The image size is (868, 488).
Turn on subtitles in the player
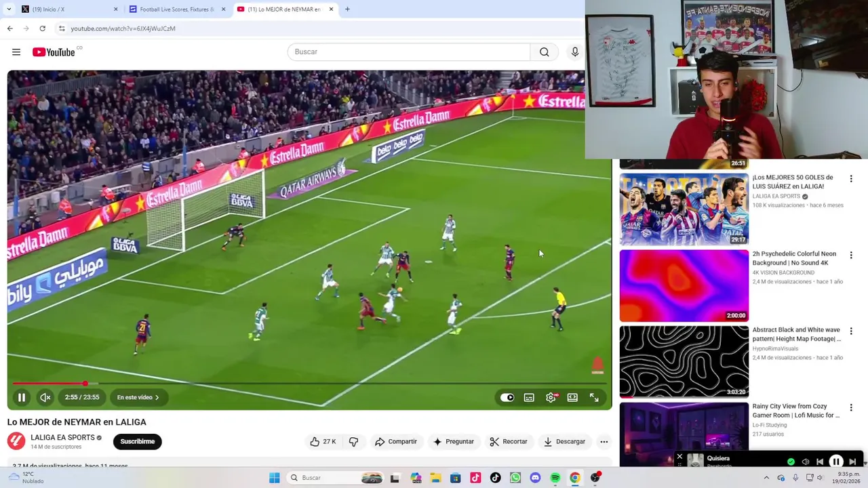pyautogui.click(x=529, y=398)
